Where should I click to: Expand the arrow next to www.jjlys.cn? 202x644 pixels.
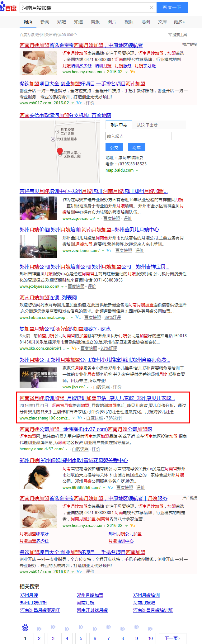point(88,387)
